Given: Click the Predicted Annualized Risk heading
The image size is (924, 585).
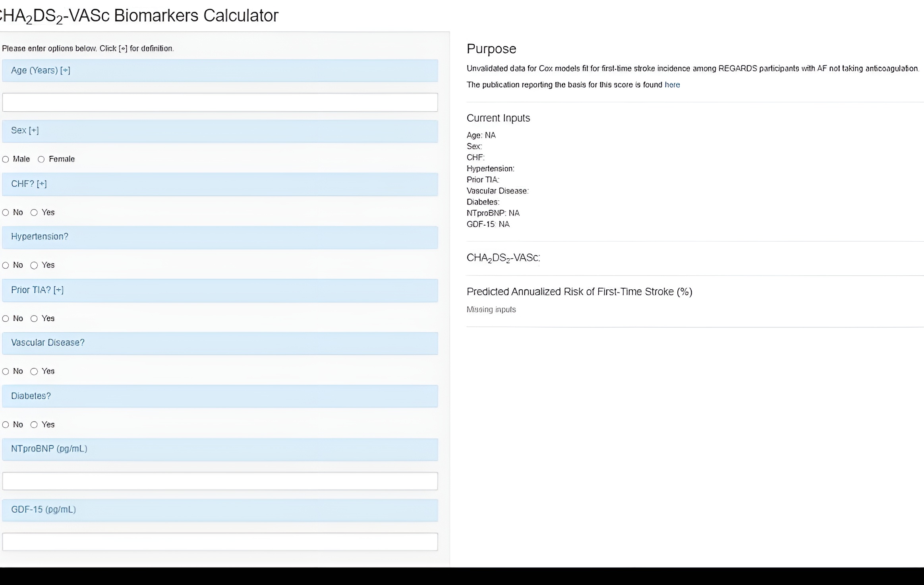Looking at the screenshot, I should [x=580, y=292].
